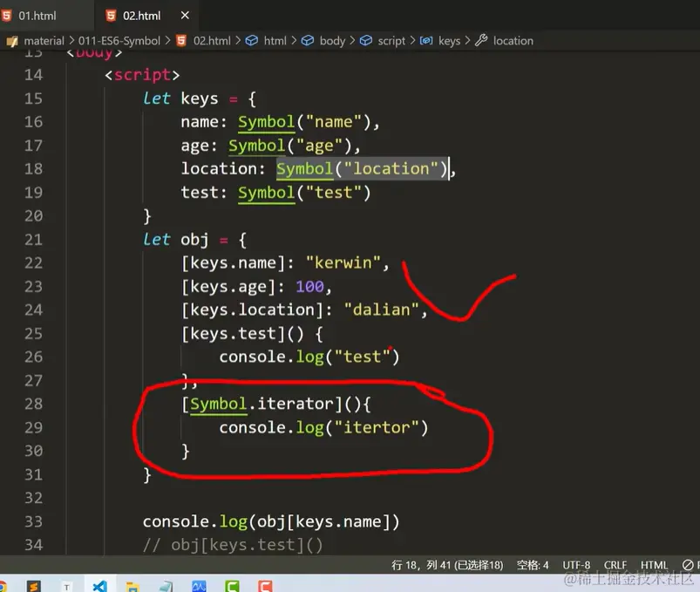Viewport: 700px width, 592px height.
Task: Select the 02.html editor tab
Action: click(x=141, y=16)
